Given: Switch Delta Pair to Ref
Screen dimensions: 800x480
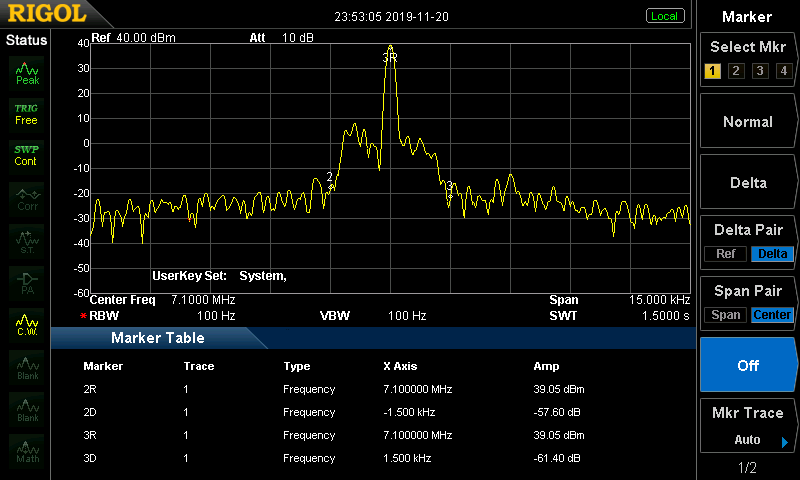Looking at the screenshot, I should (x=725, y=254).
